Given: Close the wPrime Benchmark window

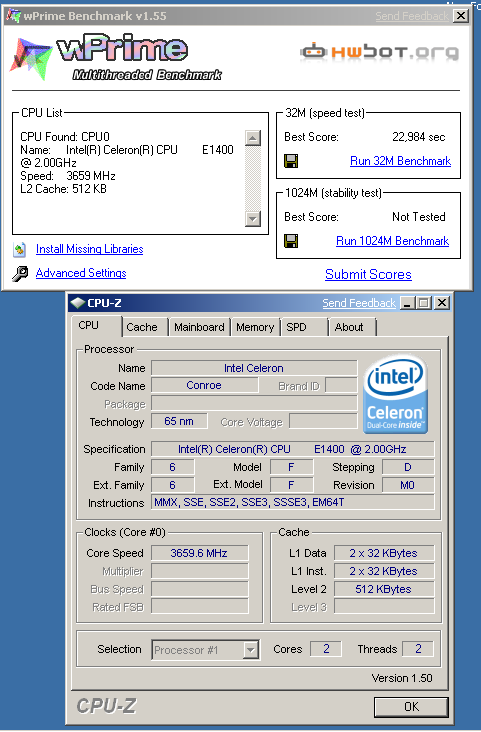Looking at the screenshot, I should click(460, 16).
